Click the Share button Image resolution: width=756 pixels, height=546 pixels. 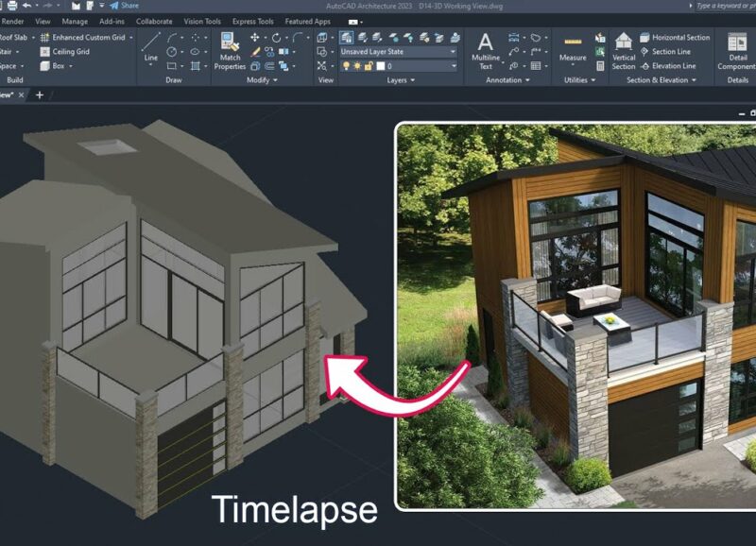[x=125, y=6]
